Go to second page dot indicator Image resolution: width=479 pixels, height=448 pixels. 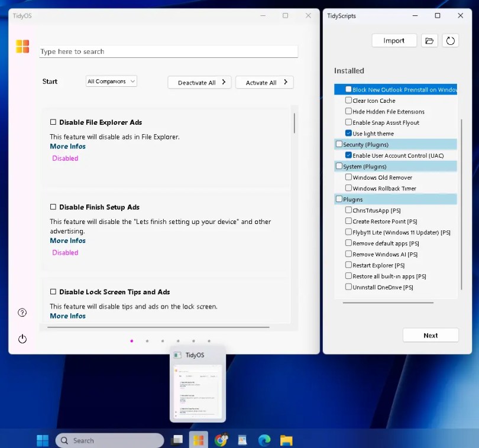(147, 341)
